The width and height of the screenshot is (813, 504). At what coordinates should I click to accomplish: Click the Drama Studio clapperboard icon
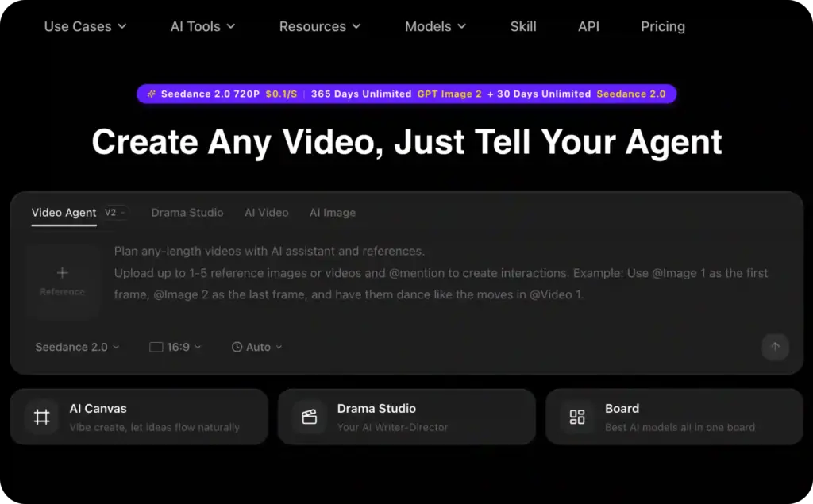pos(310,417)
